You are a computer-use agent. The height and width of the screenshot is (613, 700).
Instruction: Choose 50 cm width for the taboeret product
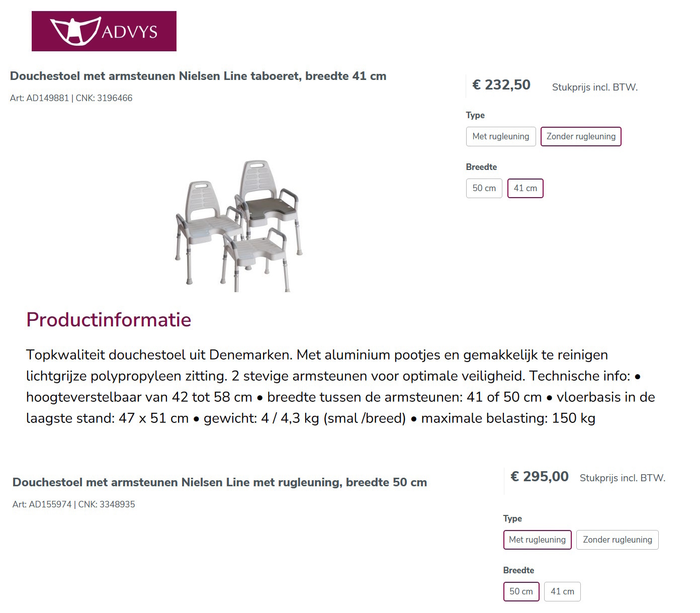coord(484,189)
